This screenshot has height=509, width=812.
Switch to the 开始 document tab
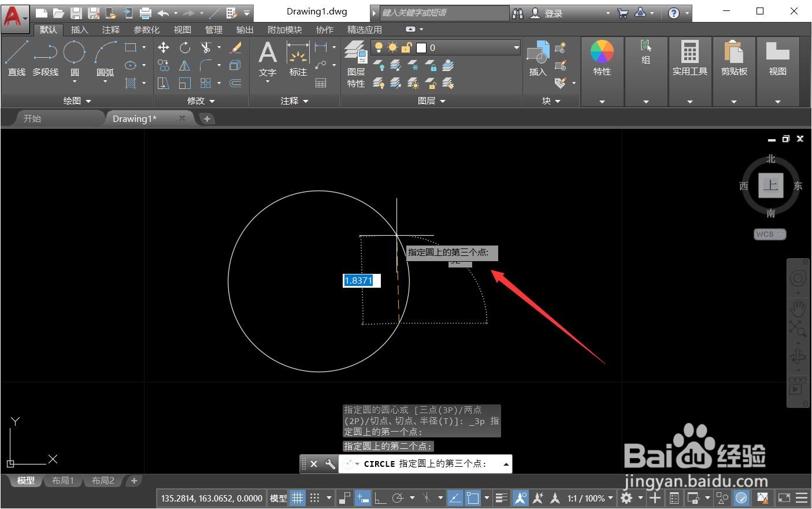pyautogui.click(x=32, y=118)
